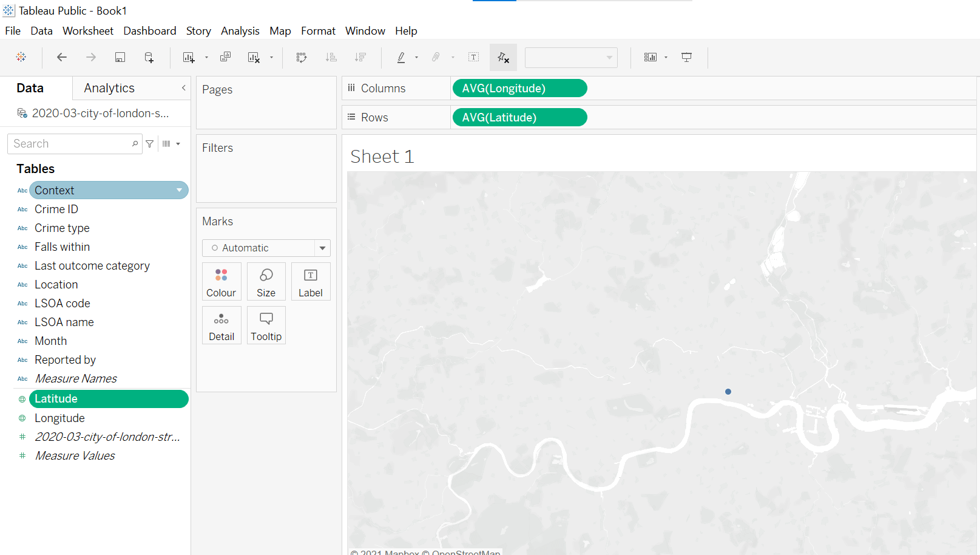
Task: Select the 2020-03-city-of-london data source name
Action: 101,114
